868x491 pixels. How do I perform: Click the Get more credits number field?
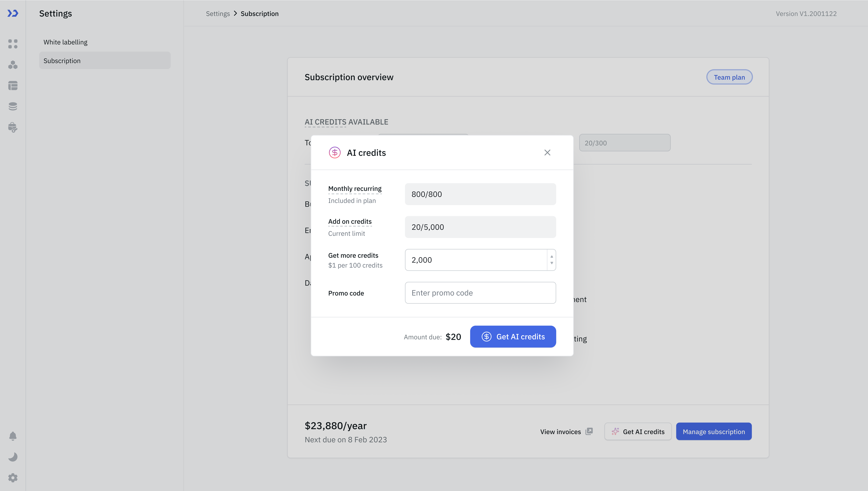[476, 260]
